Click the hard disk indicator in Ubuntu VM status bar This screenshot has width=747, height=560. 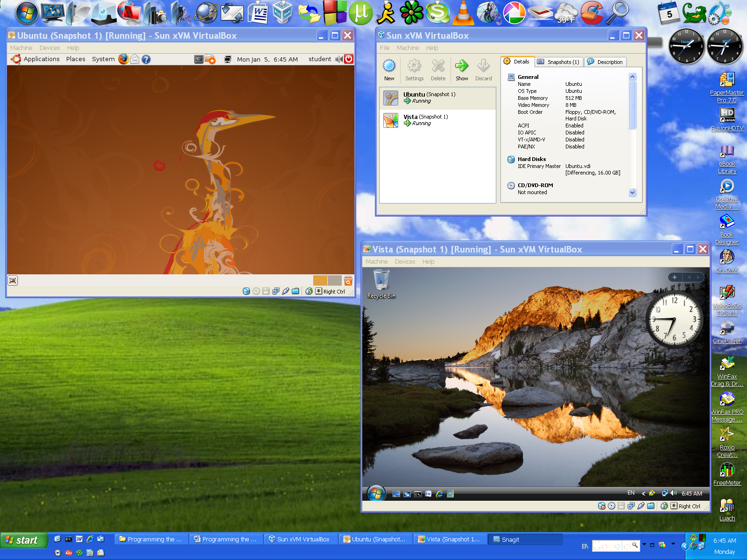(x=247, y=291)
